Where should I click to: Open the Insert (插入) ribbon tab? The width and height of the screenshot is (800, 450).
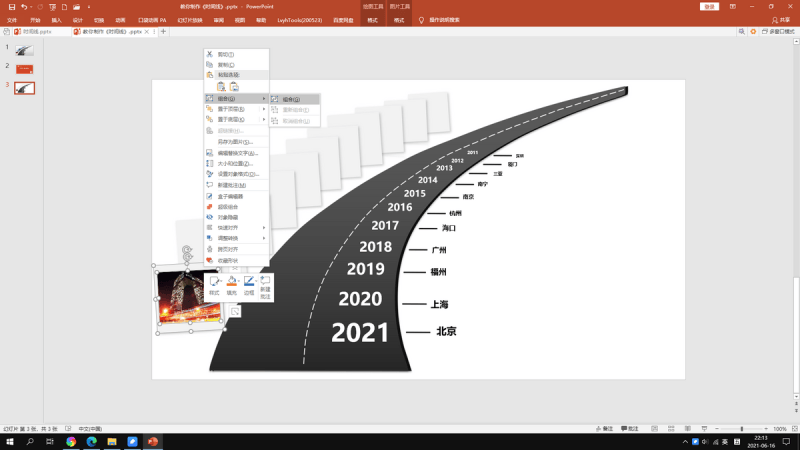(x=56, y=19)
